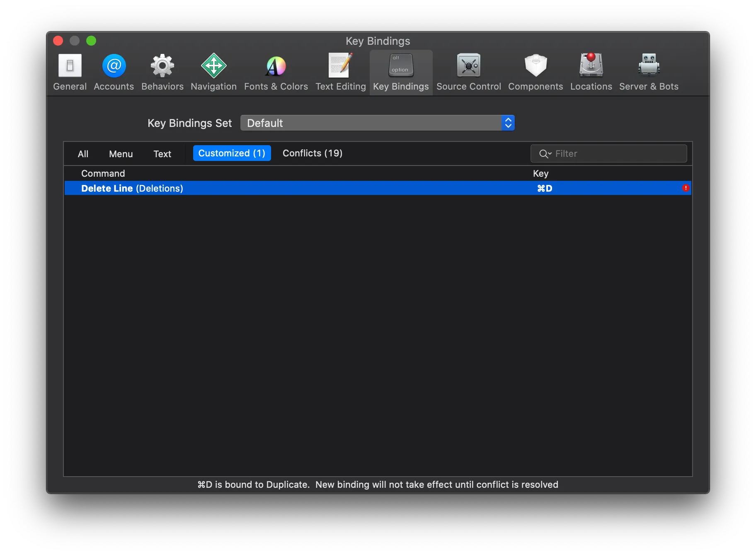Screen dimensions: 756x555
Task: Show All key bindings
Action: coord(83,154)
